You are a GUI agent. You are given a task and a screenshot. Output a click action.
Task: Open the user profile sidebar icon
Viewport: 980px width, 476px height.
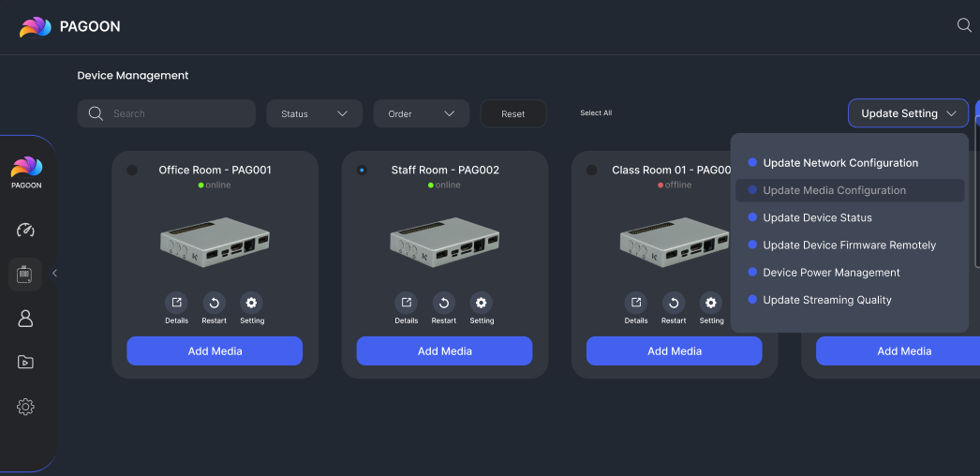25,319
